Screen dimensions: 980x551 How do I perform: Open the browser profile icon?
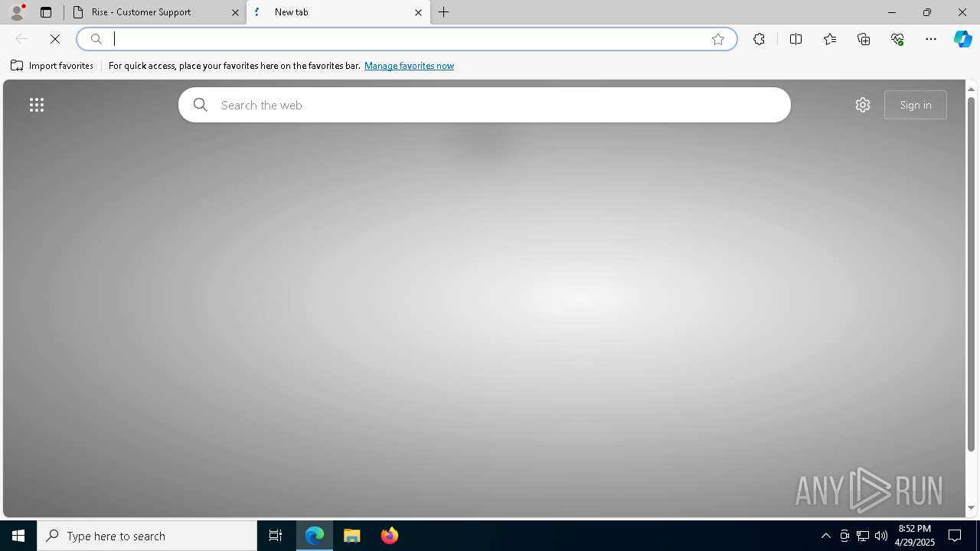pos(16,12)
